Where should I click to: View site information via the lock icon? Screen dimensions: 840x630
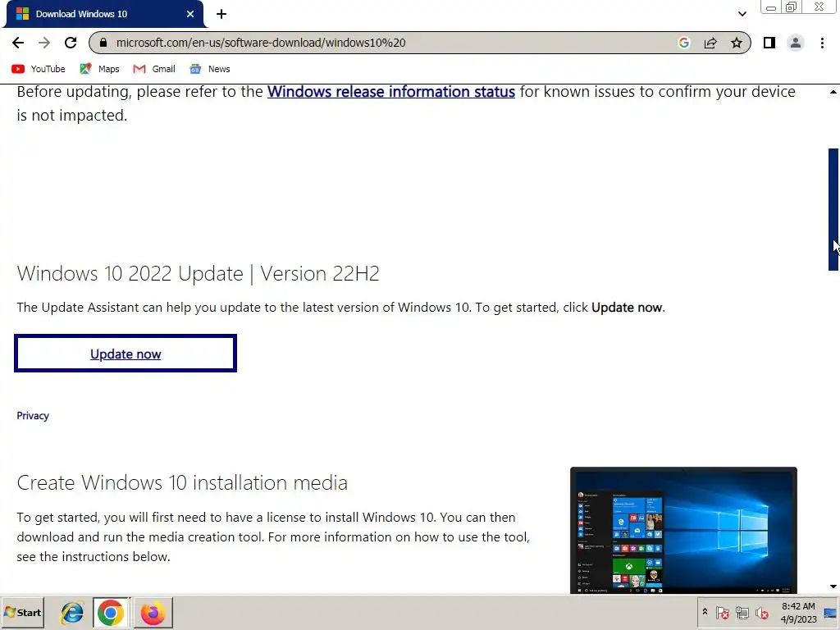(103, 43)
